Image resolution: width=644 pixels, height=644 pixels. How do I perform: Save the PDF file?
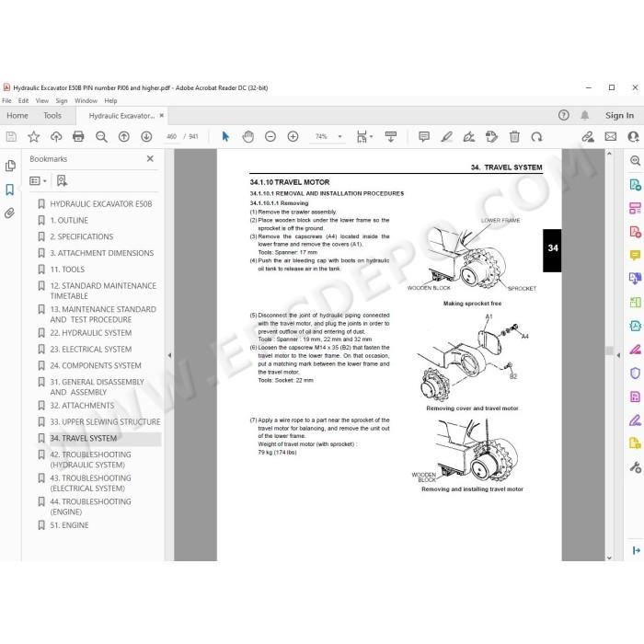click(x=11, y=136)
